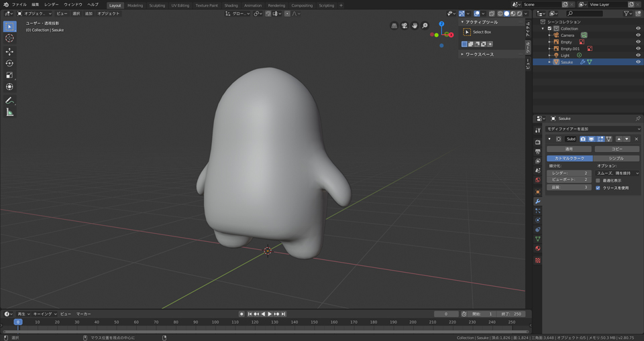644x341 pixels.
Task: Toggle perspective/orthographic grid view button
Action: pyautogui.click(x=394, y=25)
